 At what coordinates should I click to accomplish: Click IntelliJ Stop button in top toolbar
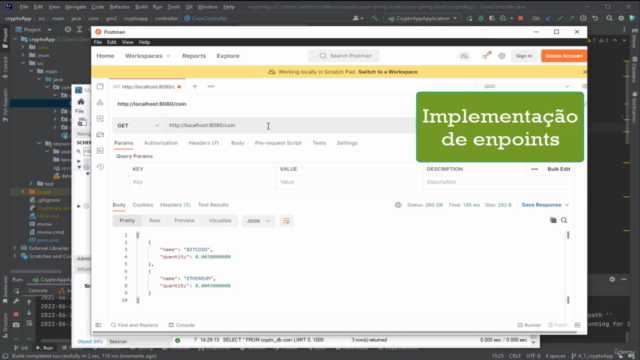520,18
